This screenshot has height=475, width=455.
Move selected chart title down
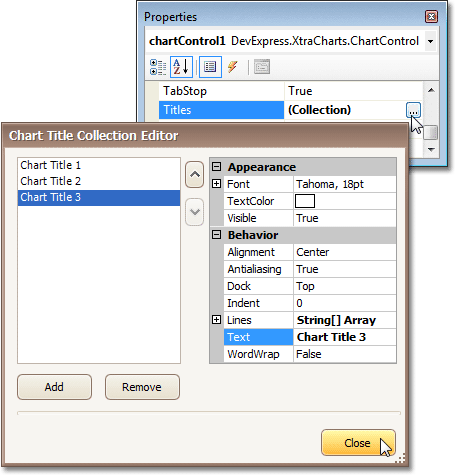(195, 212)
